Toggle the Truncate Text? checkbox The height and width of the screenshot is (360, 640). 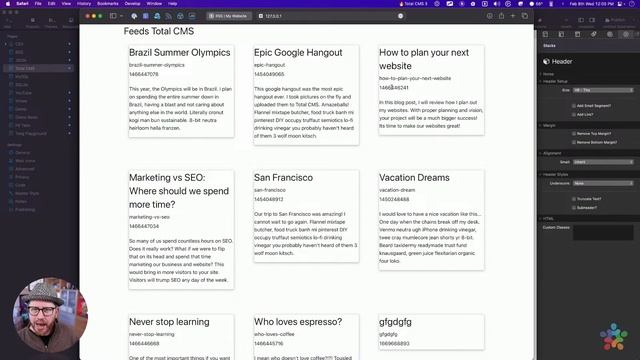pyautogui.click(x=574, y=199)
